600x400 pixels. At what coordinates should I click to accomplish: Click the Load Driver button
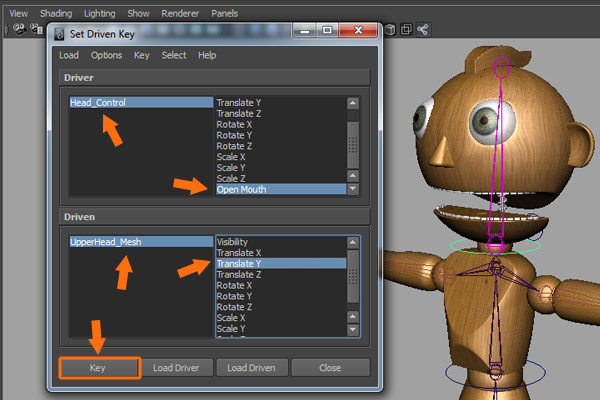coord(177,368)
